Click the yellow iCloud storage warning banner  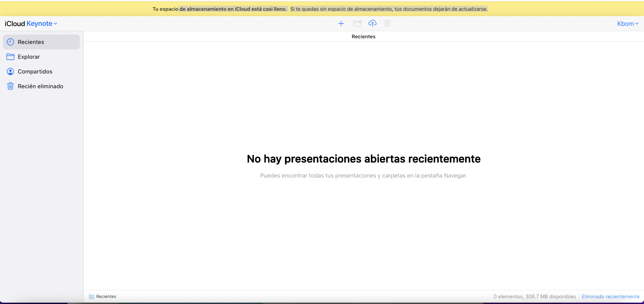tap(320, 9)
